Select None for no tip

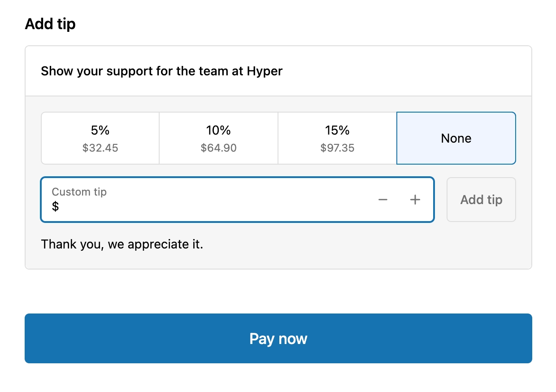(x=456, y=138)
